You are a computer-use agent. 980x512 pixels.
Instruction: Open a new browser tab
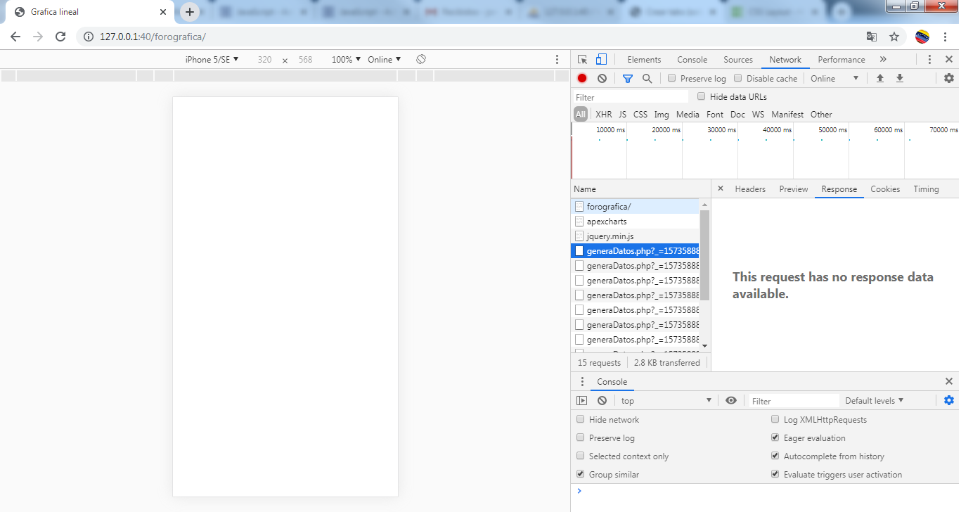pyautogui.click(x=189, y=12)
